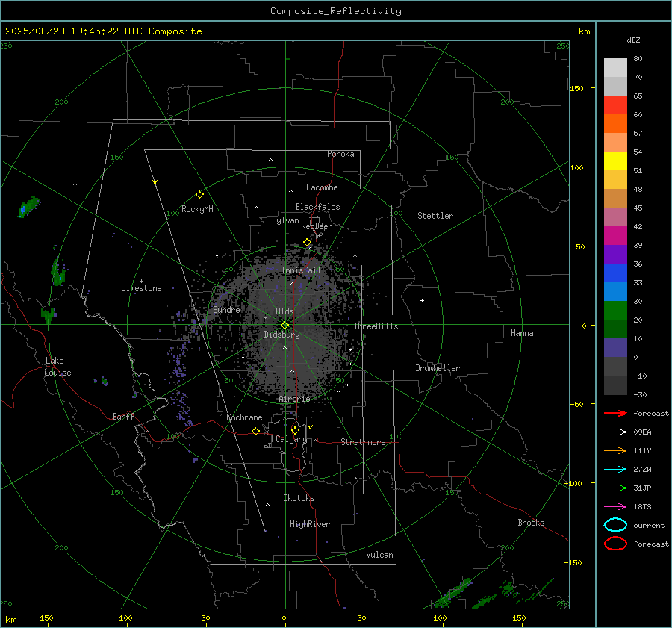This screenshot has height=628, width=672.
Task: Click the cyan current ellipse in legend
Action: (x=615, y=525)
